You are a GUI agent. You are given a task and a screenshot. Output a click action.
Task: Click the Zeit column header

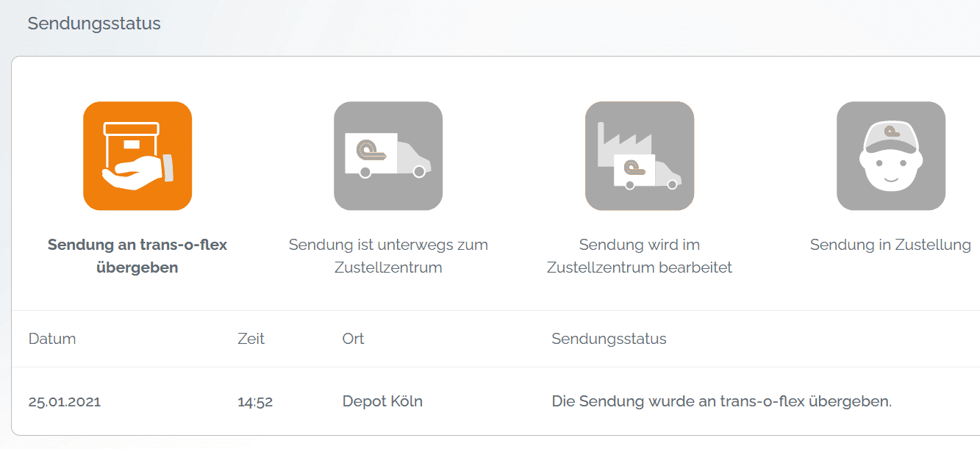click(251, 339)
